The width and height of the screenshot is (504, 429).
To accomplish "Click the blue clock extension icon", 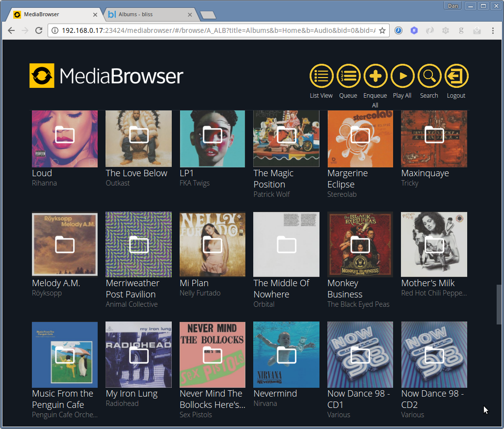I will click(398, 30).
